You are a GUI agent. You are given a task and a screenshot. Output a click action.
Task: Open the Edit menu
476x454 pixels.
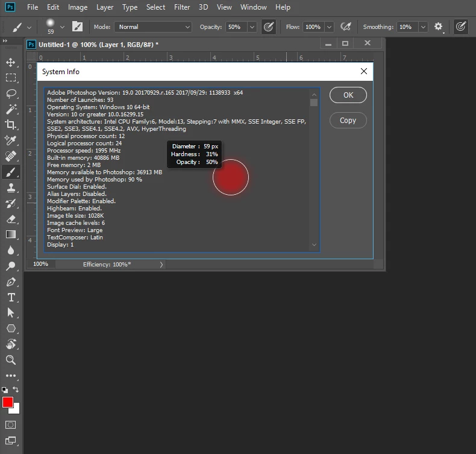click(53, 7)
